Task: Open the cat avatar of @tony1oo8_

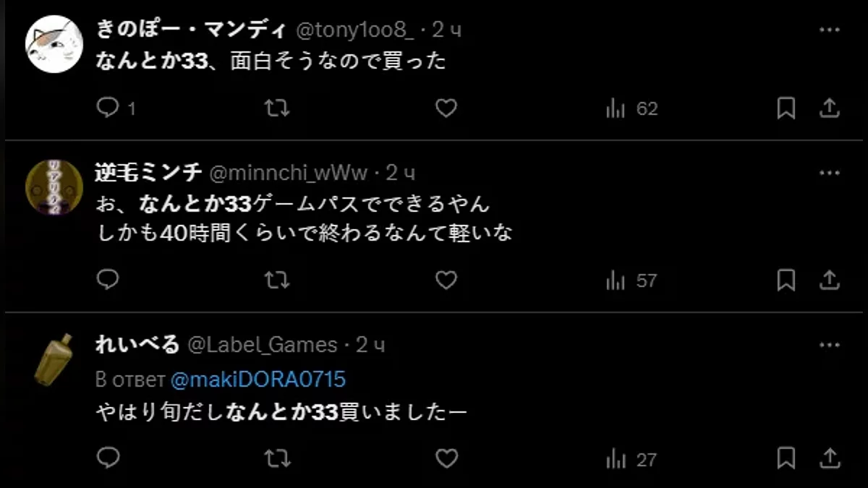Action: click(54, 43)
